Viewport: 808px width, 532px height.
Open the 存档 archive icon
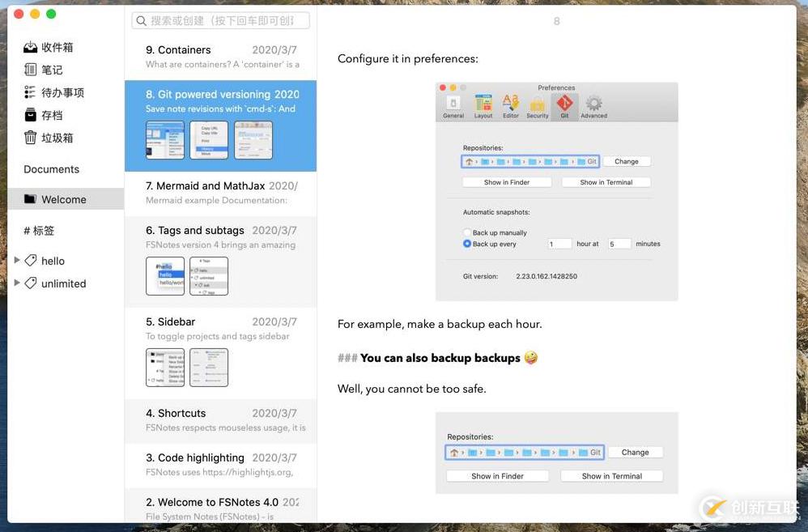(x=31, y=115)
